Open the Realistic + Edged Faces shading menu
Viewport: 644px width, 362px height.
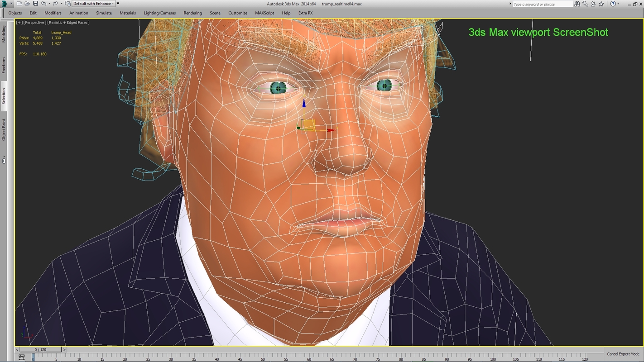(68, 22)
